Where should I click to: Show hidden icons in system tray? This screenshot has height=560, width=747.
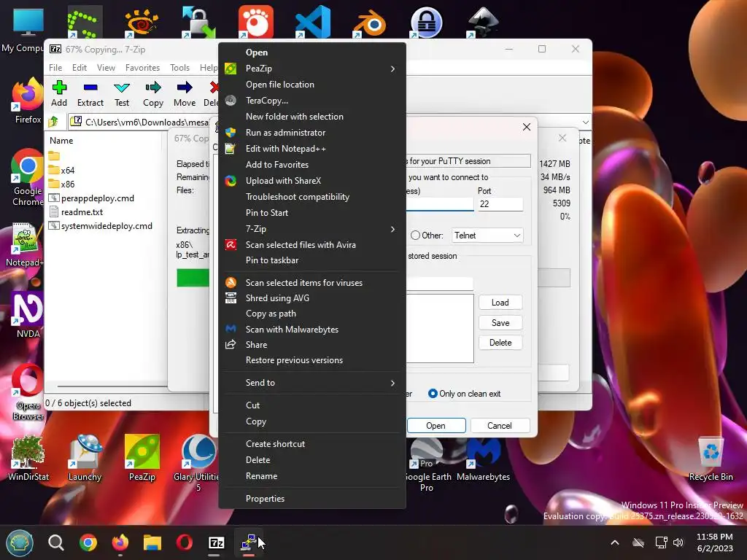tap(614, 542)
